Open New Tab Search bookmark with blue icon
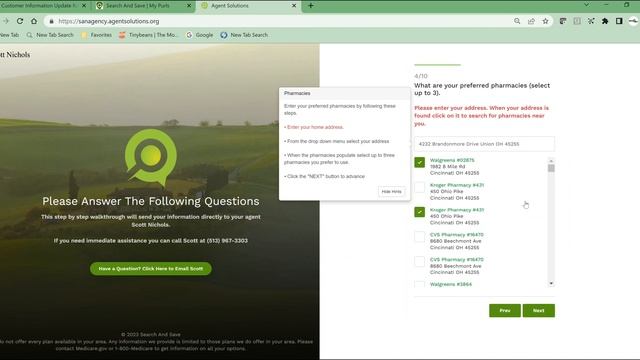Viewport: 640px width, 360px height. [244, 35]
